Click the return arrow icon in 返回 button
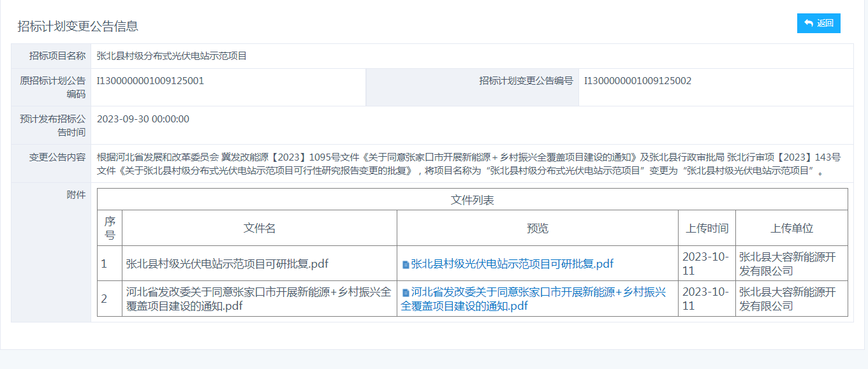Image resolution: width=868 pixels, height=369 pixels. click(808, 23)
